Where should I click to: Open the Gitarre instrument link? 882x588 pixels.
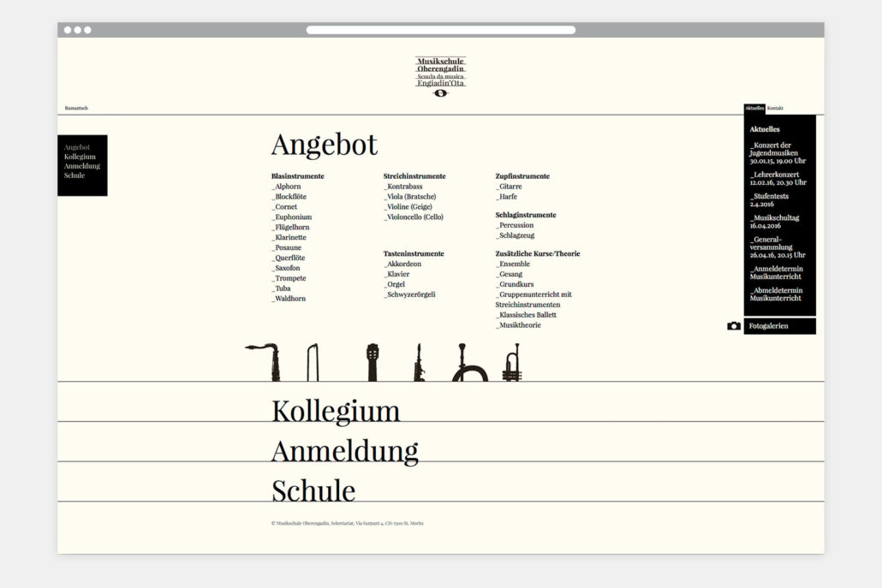[x=509, y=187]
